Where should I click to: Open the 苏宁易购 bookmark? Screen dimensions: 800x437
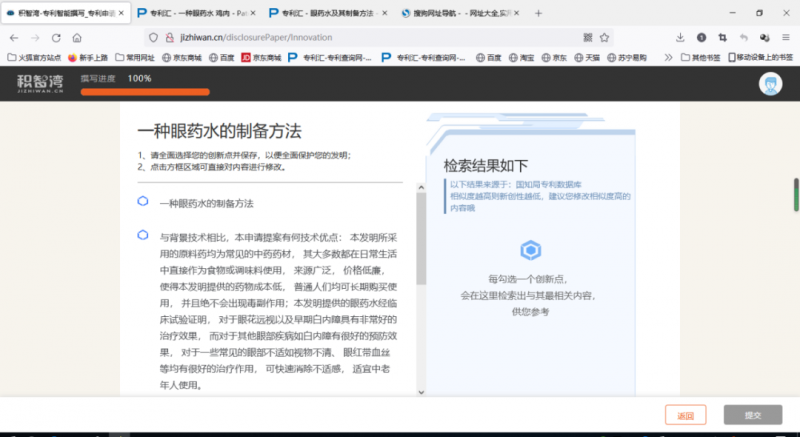(x=627, y=58)
